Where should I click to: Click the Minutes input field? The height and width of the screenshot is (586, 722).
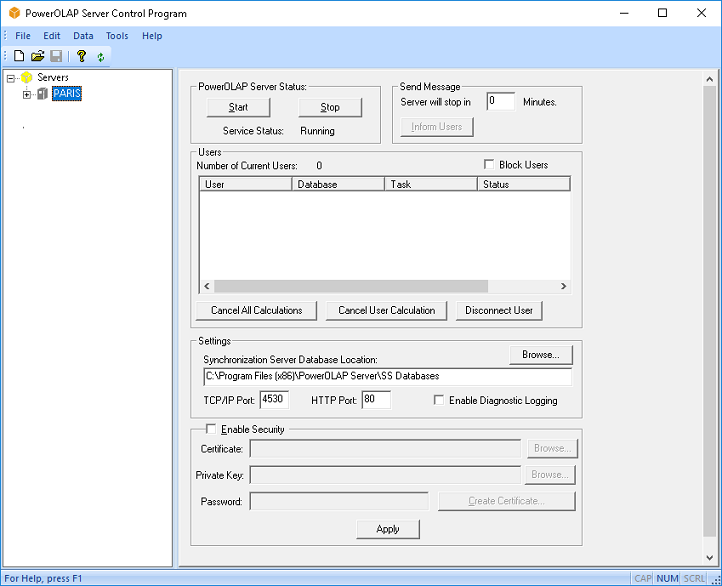coord(501,101)
